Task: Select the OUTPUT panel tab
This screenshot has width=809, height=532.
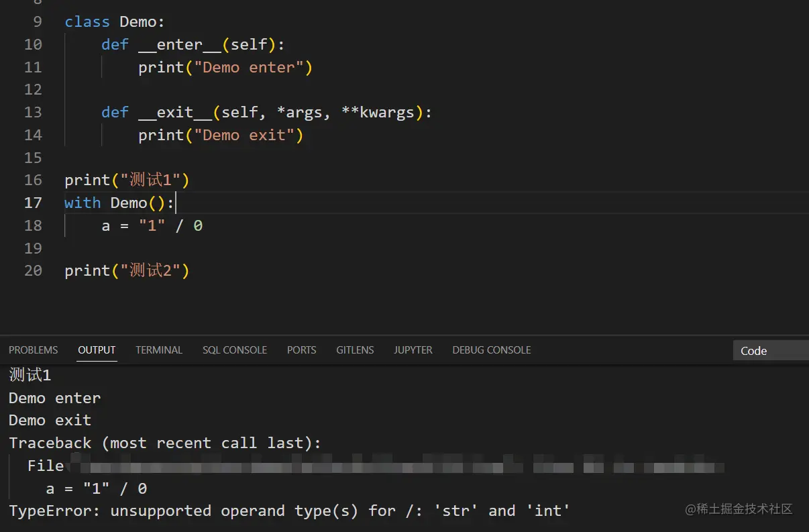Action: (97, 350)
